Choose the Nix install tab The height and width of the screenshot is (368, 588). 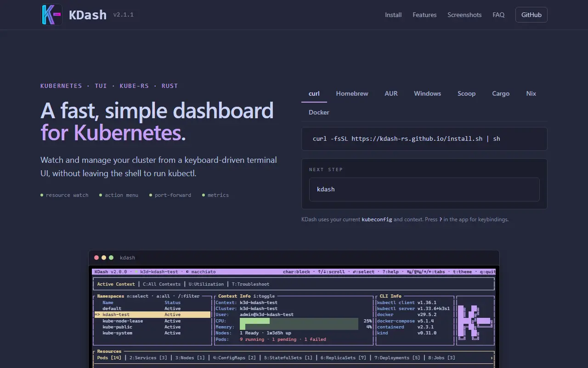531,93
